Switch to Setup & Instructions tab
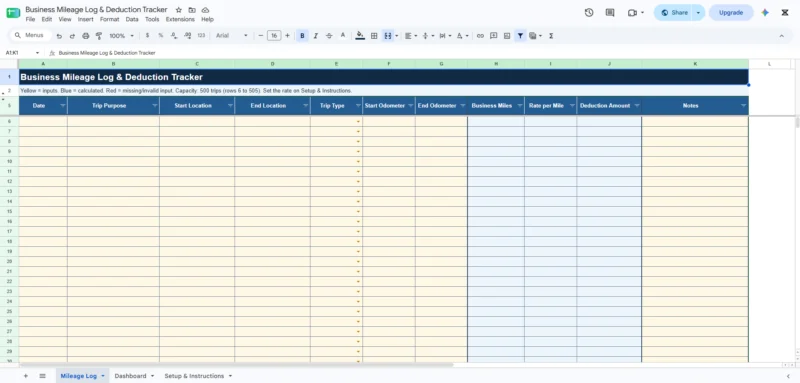The image size is (800, 383). 194,376
